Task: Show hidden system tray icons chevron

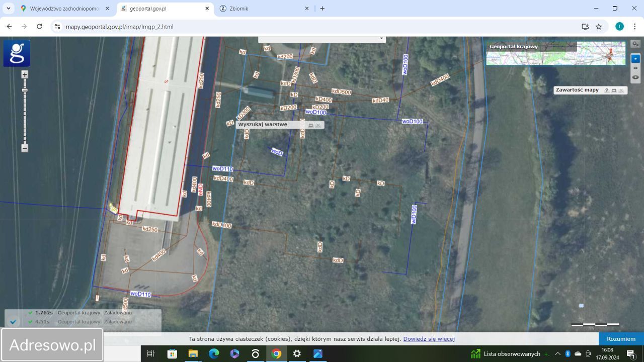Action: (557, 353)
